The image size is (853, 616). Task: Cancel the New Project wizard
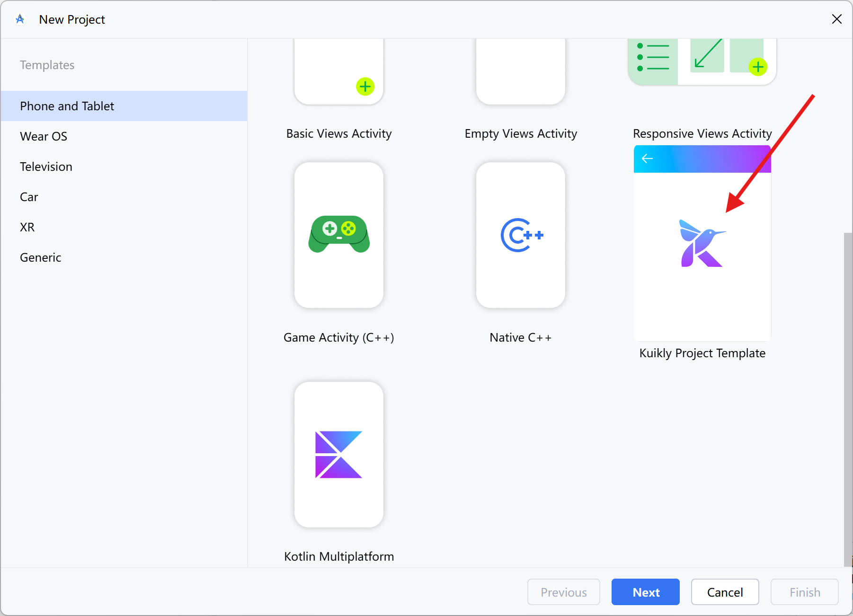(x=725, y=592)
